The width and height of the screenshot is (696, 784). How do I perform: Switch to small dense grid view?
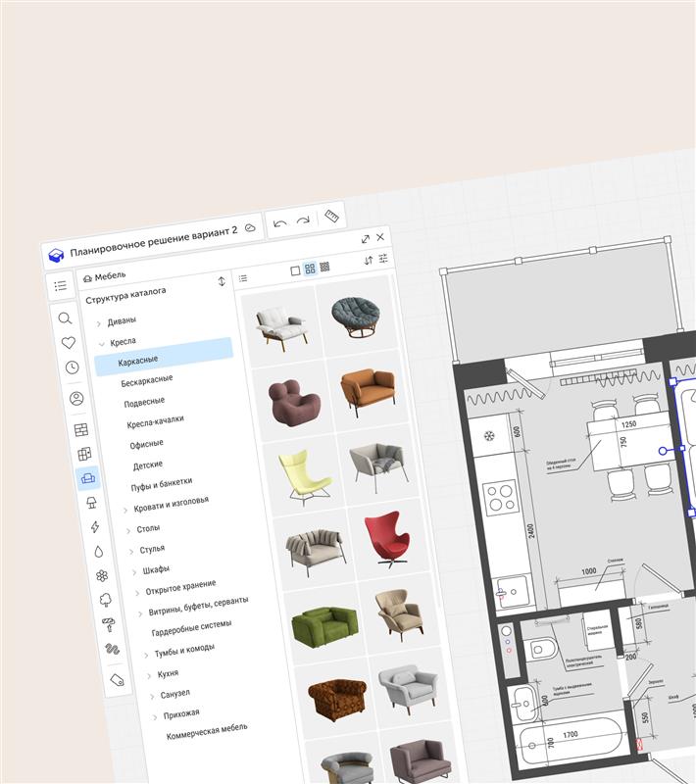point(324,267)
